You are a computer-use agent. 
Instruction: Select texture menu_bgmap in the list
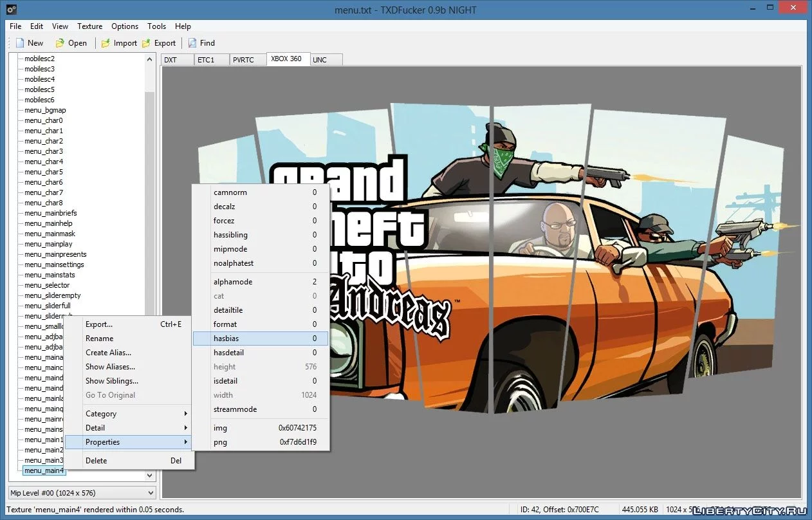click(x=45, y=110)
